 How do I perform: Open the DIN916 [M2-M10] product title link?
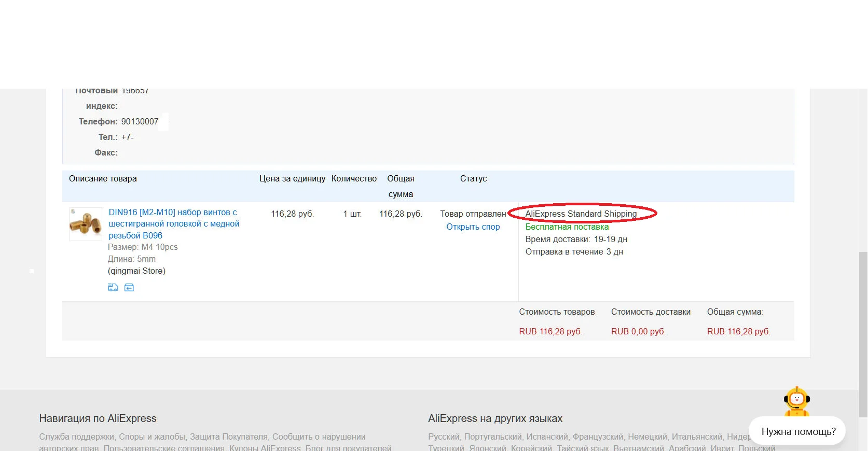(x=174, y=224)
